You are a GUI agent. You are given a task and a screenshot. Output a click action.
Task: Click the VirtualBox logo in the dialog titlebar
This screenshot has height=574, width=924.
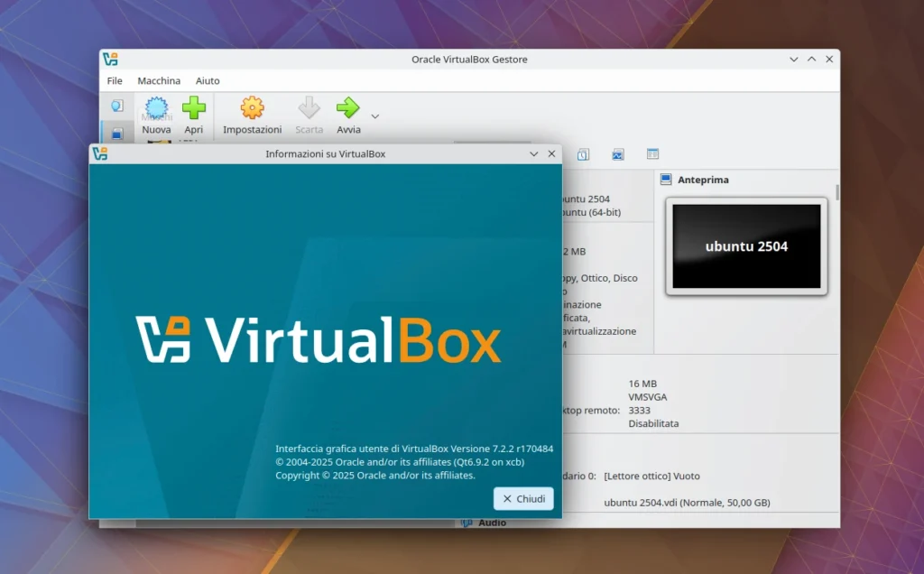(x=102, y=153)
